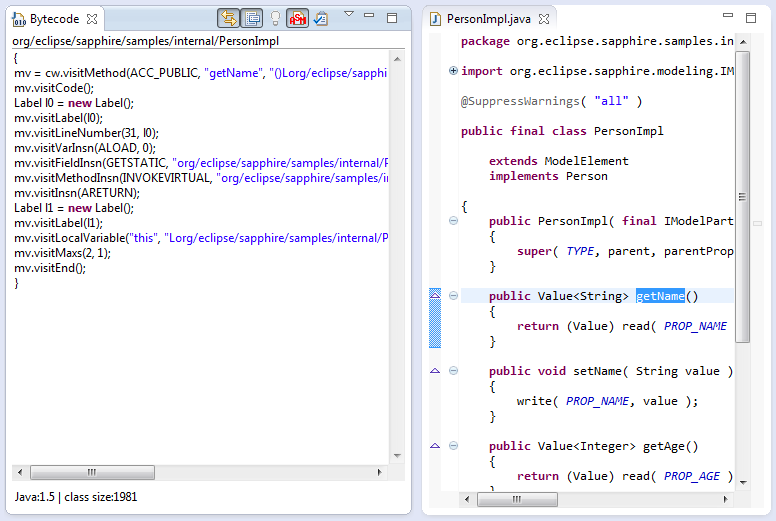776x521 pixels.
Task: Collapse the PersonImpl constructor fold
Action: click(x=453, y=221)
